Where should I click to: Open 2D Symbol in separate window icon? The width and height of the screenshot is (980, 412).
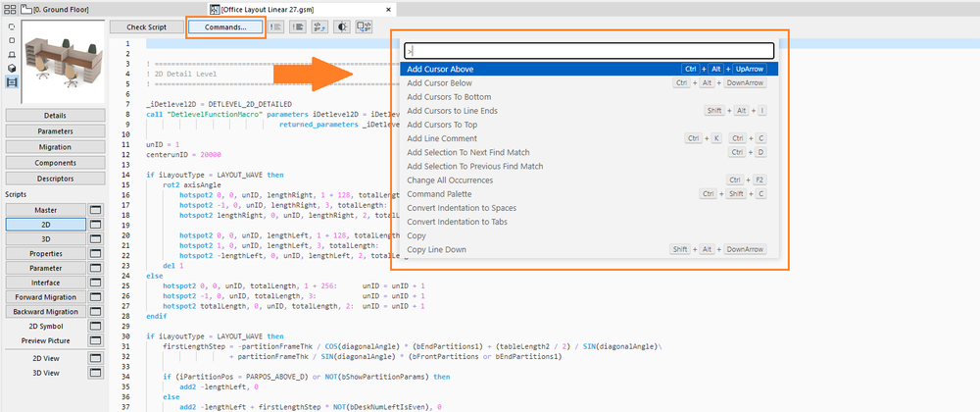[96, 326]
